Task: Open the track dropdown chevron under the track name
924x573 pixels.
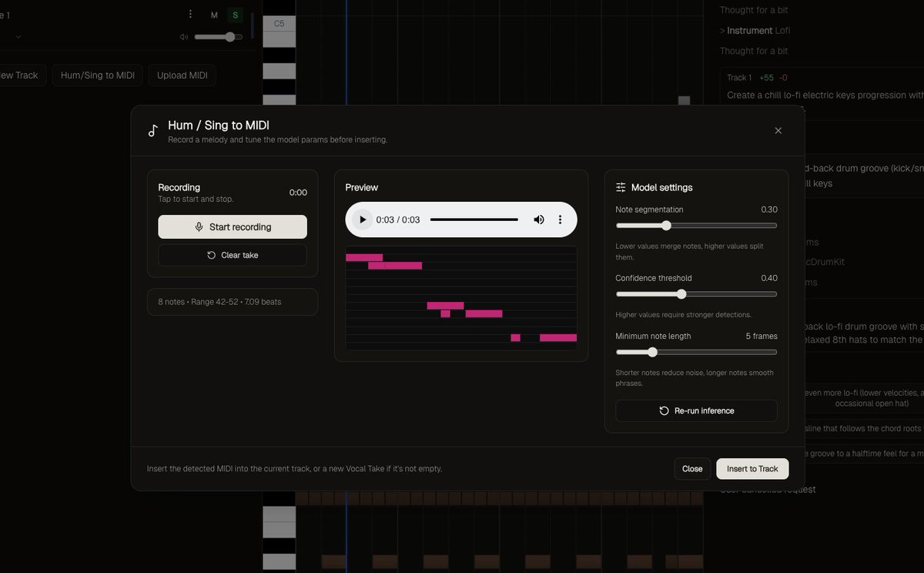Action: pyautogui.click(x=18, y=36)
